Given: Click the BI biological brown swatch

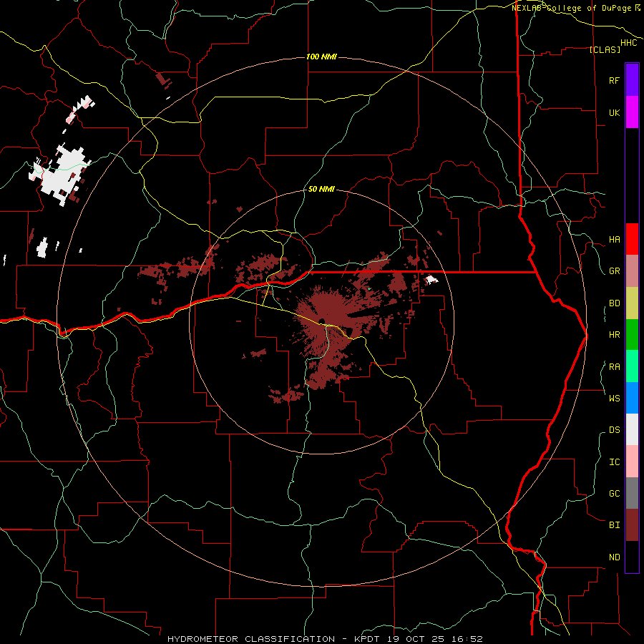Looking at the screenshot, I should point(632,525).
